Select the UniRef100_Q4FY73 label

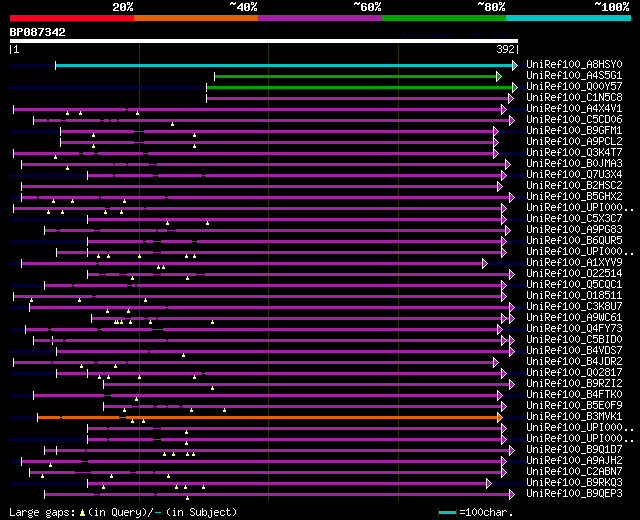[574, 329]
